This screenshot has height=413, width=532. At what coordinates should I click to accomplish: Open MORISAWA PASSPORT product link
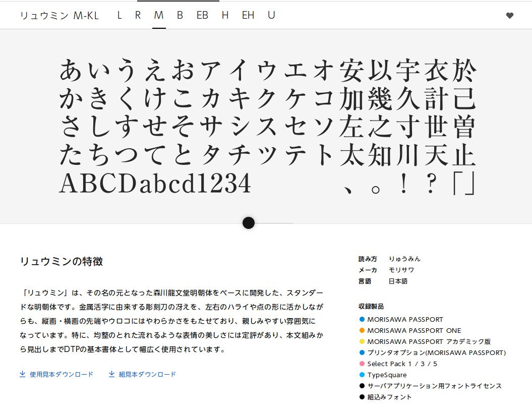pos(405,319)
